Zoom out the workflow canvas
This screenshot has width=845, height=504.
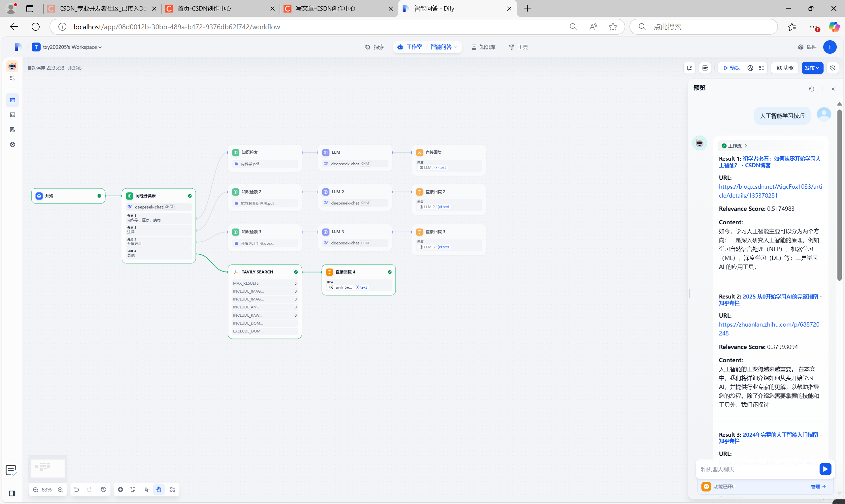pyautogui.click(x=36, y=489)
